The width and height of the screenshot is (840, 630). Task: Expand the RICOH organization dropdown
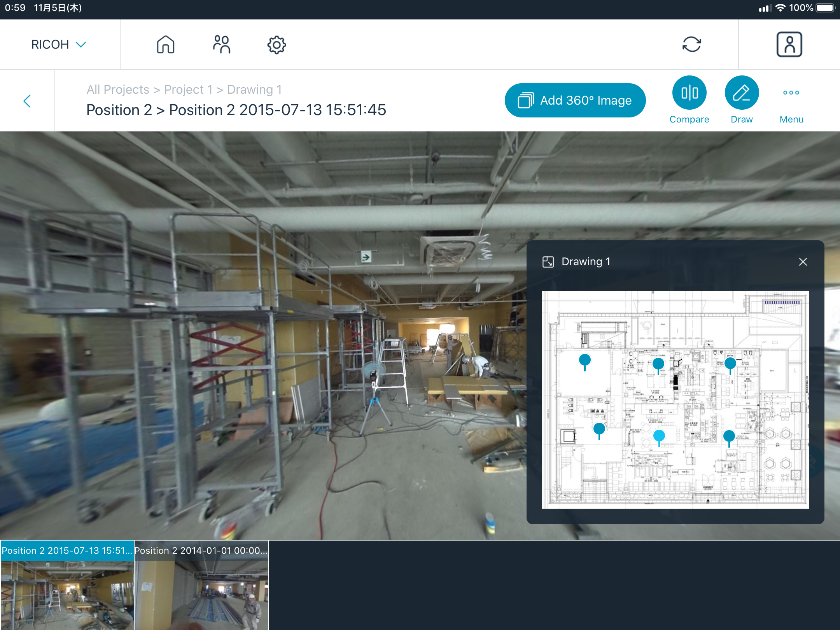click(x=58, y=44)
